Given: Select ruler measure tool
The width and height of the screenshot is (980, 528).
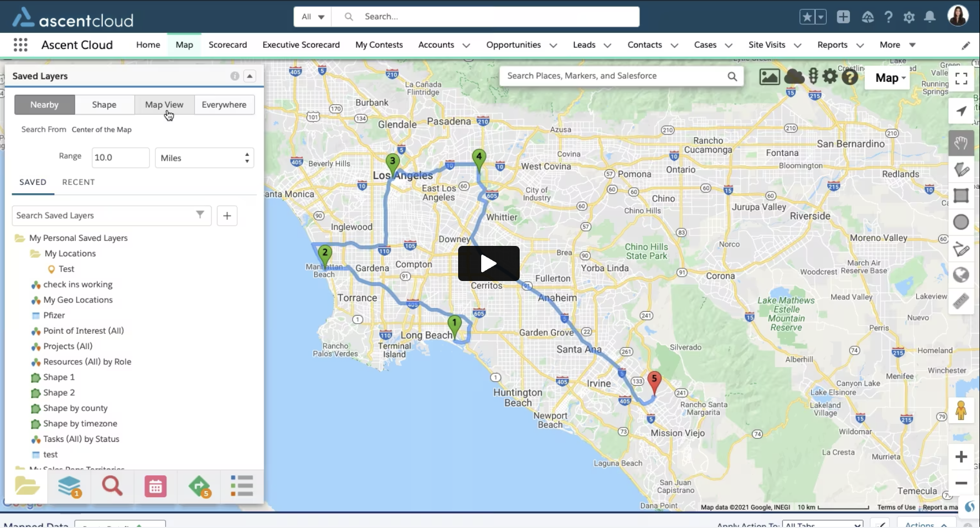Looking at the screenshot, I should coord(961,301).
